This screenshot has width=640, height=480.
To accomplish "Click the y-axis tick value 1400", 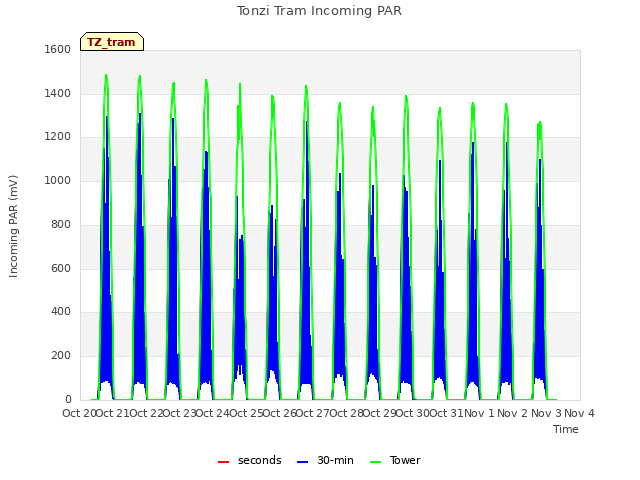I will (x=58, y=93).
